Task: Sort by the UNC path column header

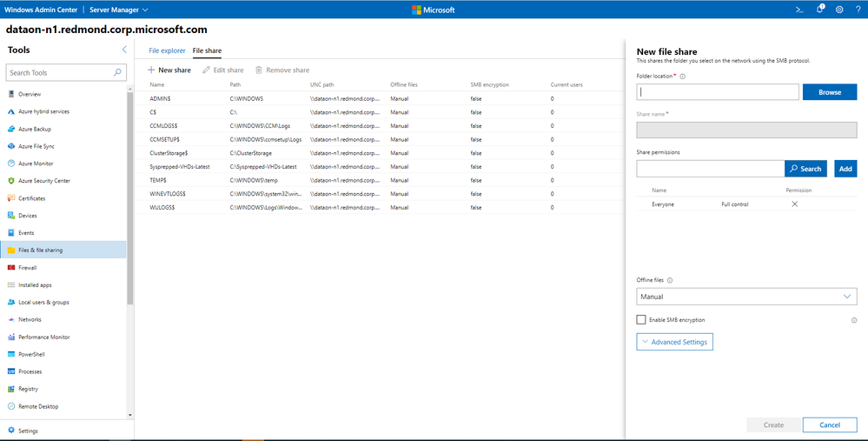Action: pos(321,84)
